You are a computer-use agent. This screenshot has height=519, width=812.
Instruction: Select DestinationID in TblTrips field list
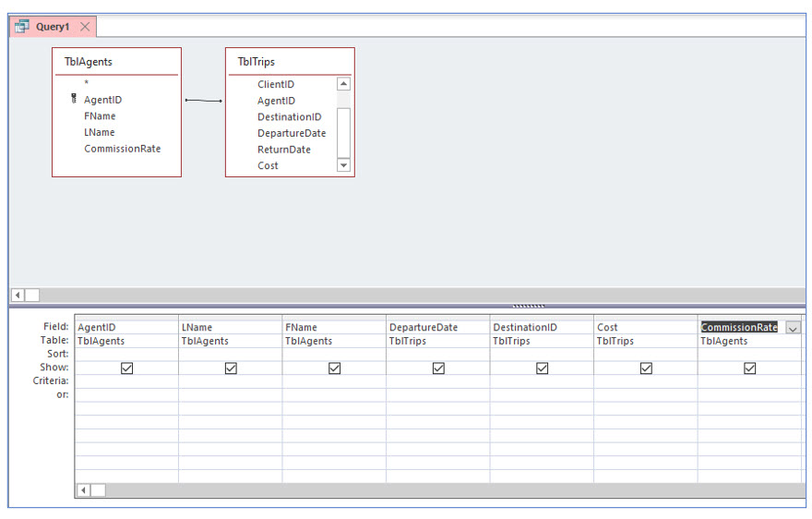[290, 116]
